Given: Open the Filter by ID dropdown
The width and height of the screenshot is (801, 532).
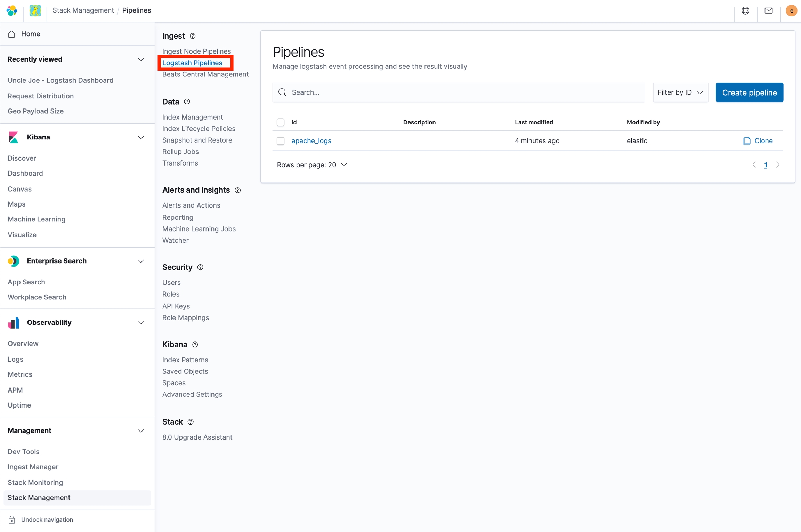Looking at the screenshot, I should point(680,92).
